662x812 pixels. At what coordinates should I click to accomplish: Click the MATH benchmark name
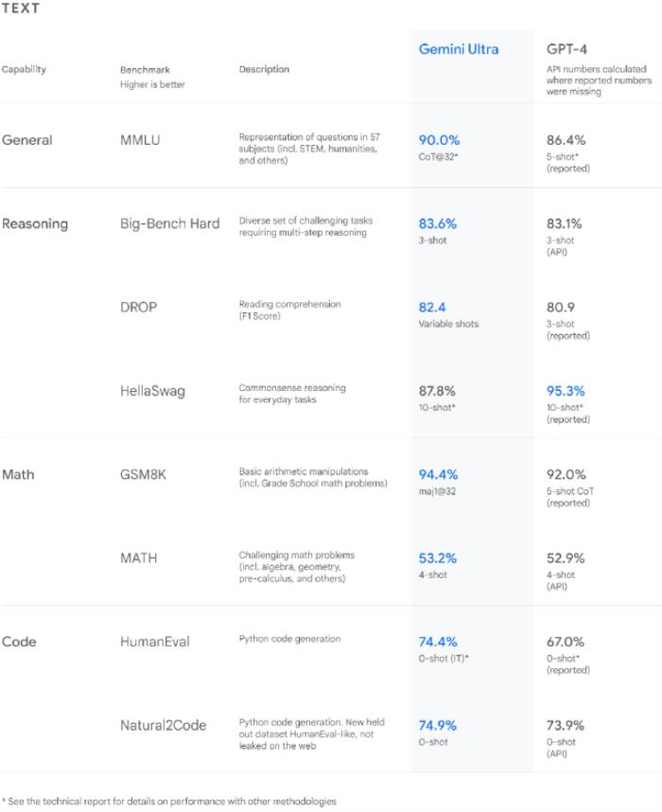(138, 558)
